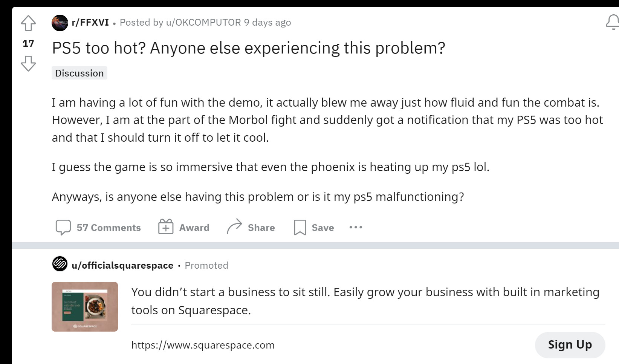Image resolution: width=619 pixels, height=364 pixels.
Task: Share this post
Action: click(251, 228)
